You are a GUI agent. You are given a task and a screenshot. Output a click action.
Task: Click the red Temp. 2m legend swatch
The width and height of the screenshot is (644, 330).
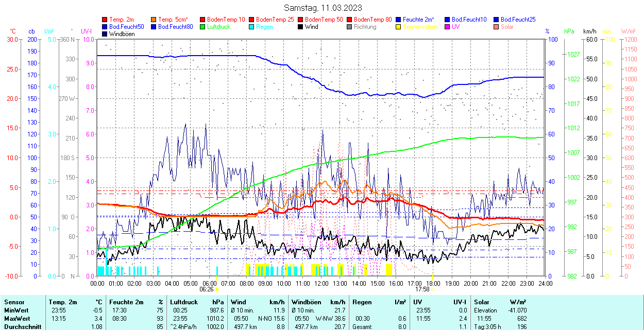[x=105, y=20]
